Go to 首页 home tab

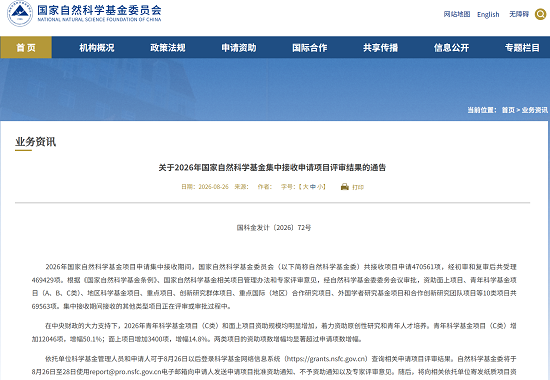pyautogui.click(x=26, y=47)
